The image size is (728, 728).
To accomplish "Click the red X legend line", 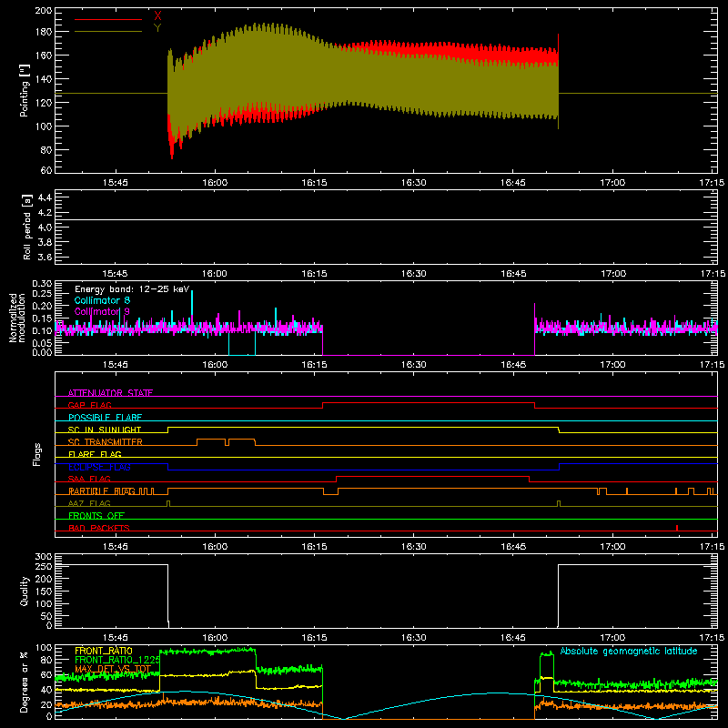I will coord(108,19).
